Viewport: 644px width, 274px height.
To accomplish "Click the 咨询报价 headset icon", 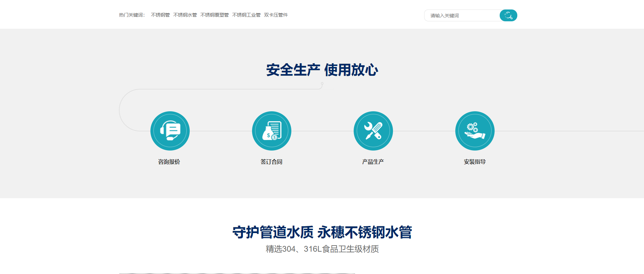I will tap(170, 131).
